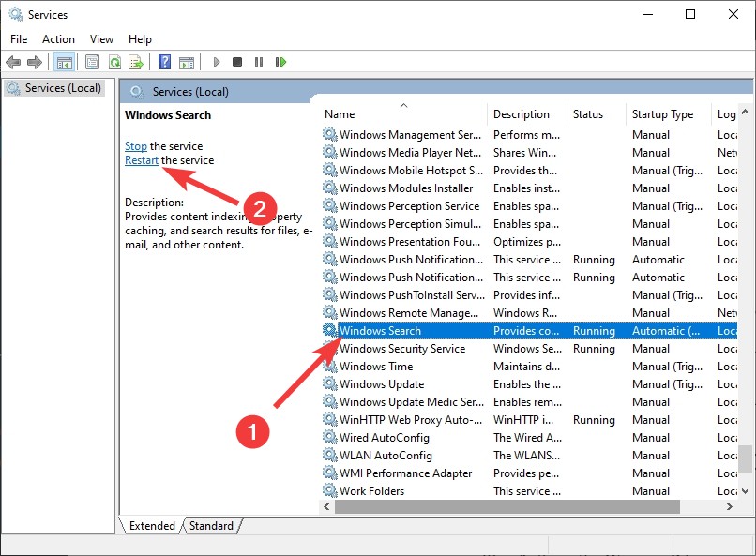Click the "Optimizes p..." description cell
This screenshot has width=756, height=556.
coord(527,242)
